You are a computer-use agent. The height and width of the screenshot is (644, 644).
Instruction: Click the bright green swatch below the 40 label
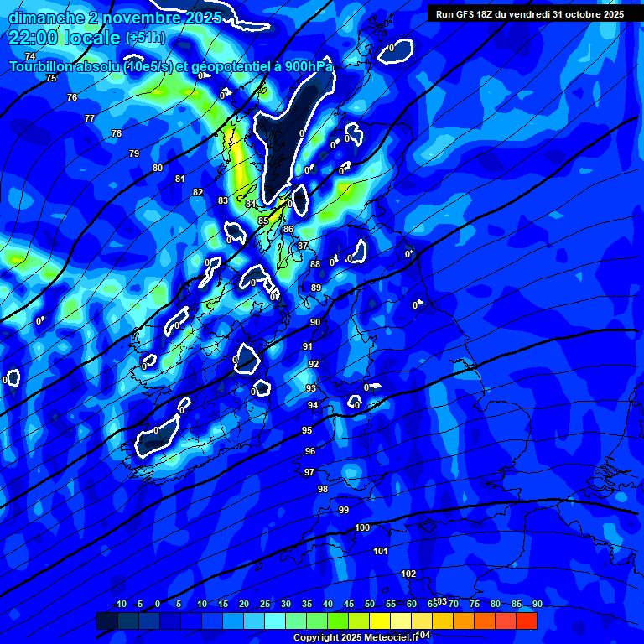338,621
